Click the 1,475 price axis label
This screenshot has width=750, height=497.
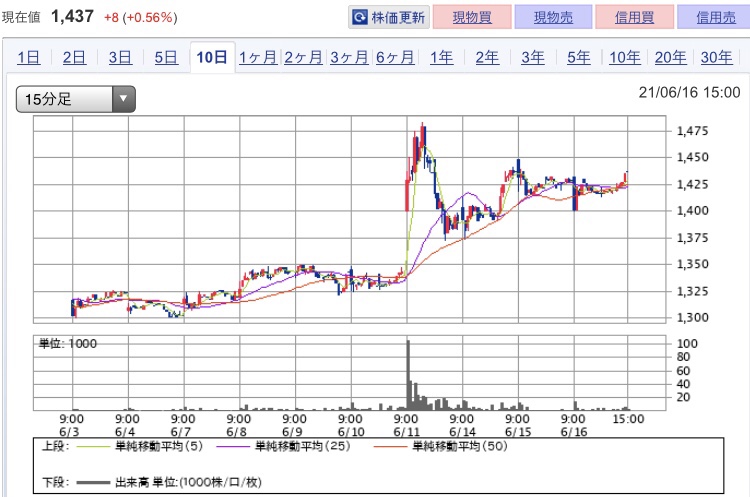coord(692,131)
